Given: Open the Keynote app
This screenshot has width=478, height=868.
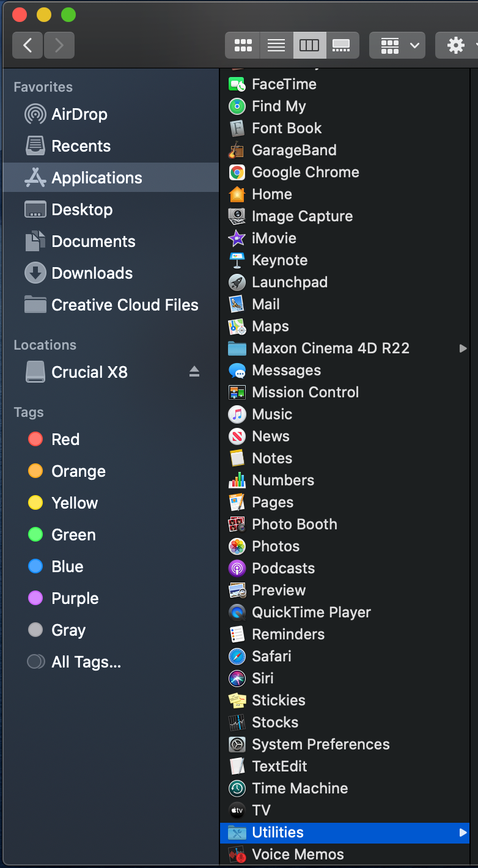Looking at the screenshot, I should 280,260.
